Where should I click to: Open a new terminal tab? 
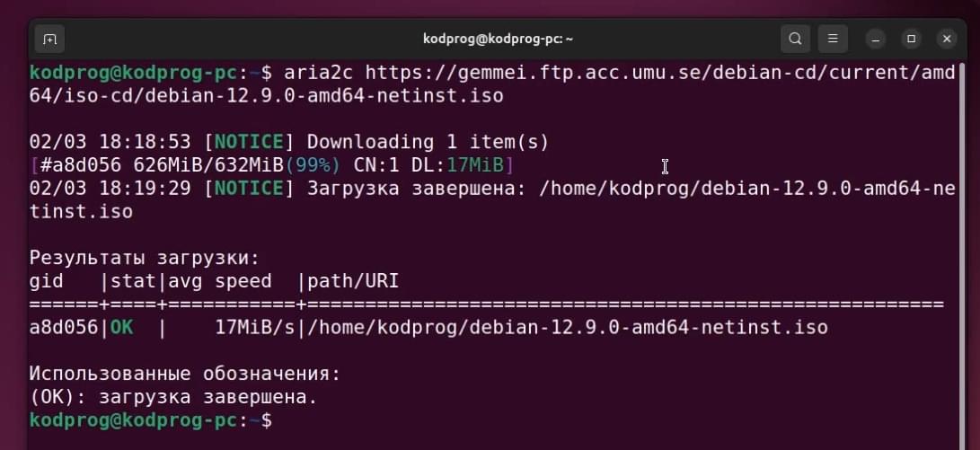click(49, 40)
